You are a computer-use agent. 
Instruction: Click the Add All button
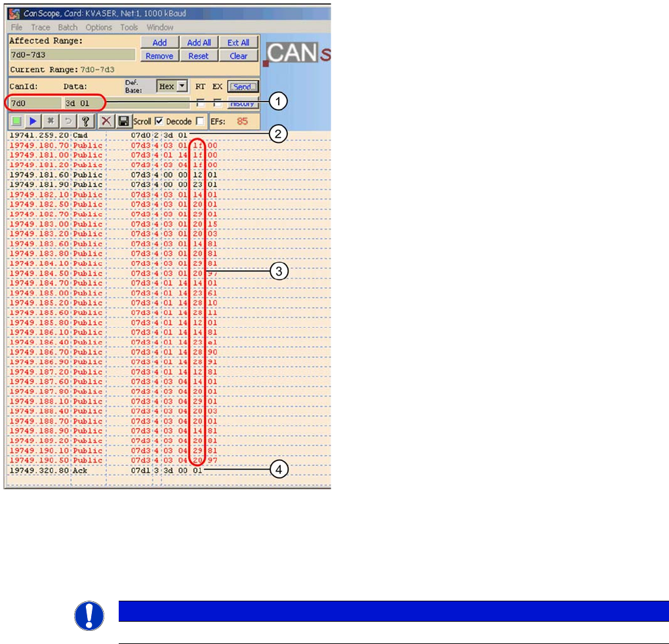199,42
